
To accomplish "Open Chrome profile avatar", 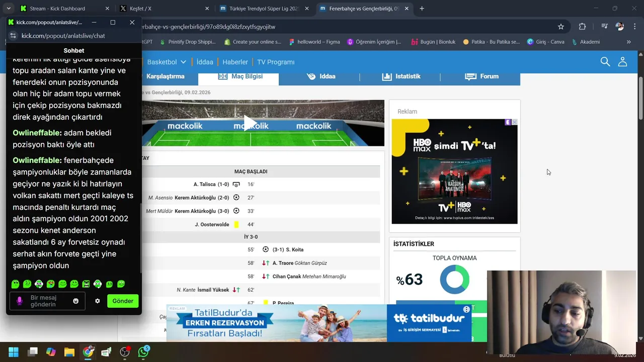I will [620, 27].
